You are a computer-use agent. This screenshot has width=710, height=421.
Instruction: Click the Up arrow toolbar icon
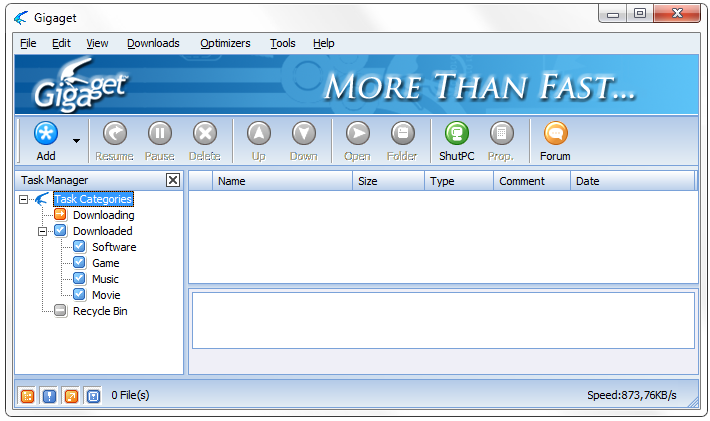259,134
